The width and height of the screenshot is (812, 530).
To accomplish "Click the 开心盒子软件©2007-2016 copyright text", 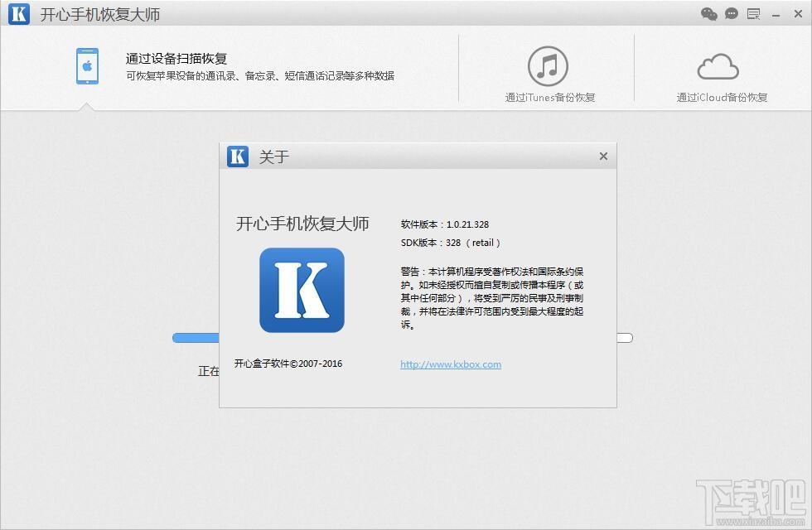I will point(288,364).
